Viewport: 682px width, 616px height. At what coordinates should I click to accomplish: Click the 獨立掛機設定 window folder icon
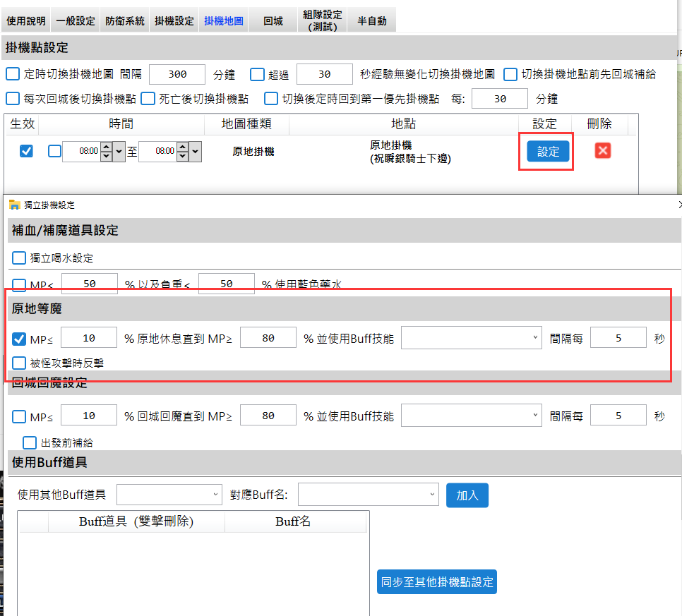(x=14, y=205)
